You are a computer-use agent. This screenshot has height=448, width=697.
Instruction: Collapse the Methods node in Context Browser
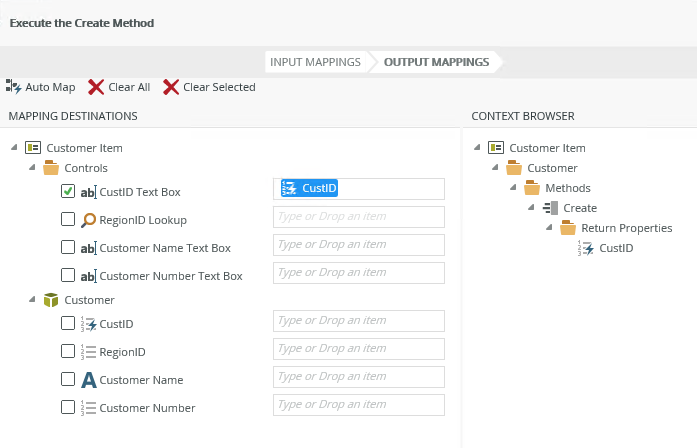512,188
